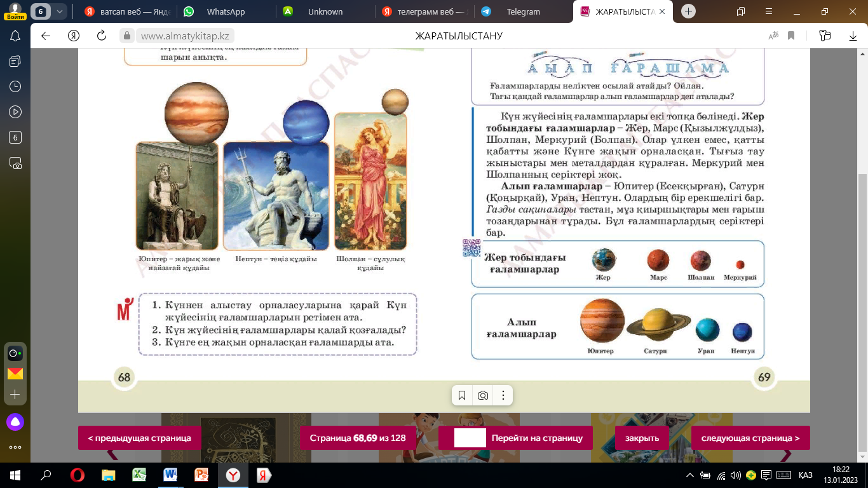Click the page 69 number badge
This screenshot has height=488, width=868.
coord(764,377)
